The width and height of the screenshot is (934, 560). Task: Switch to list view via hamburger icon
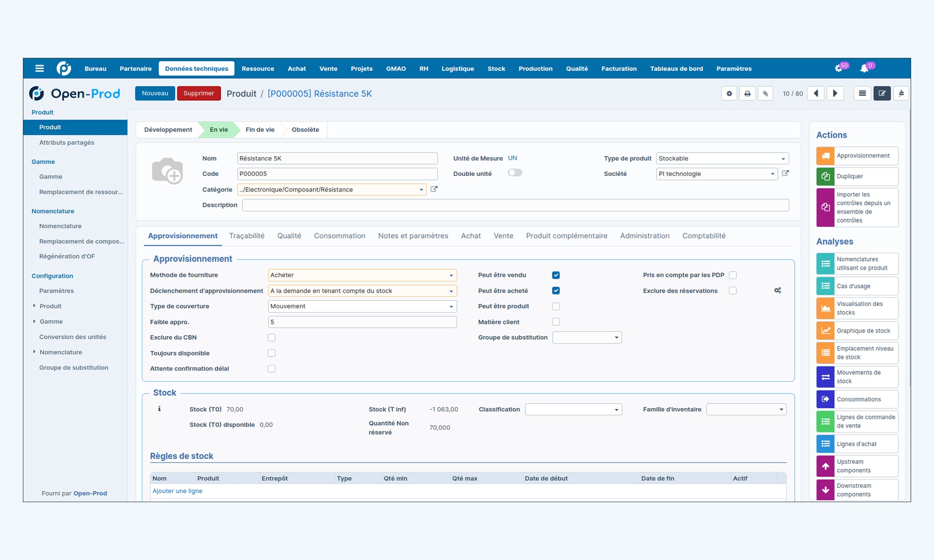tap(862, 93)
